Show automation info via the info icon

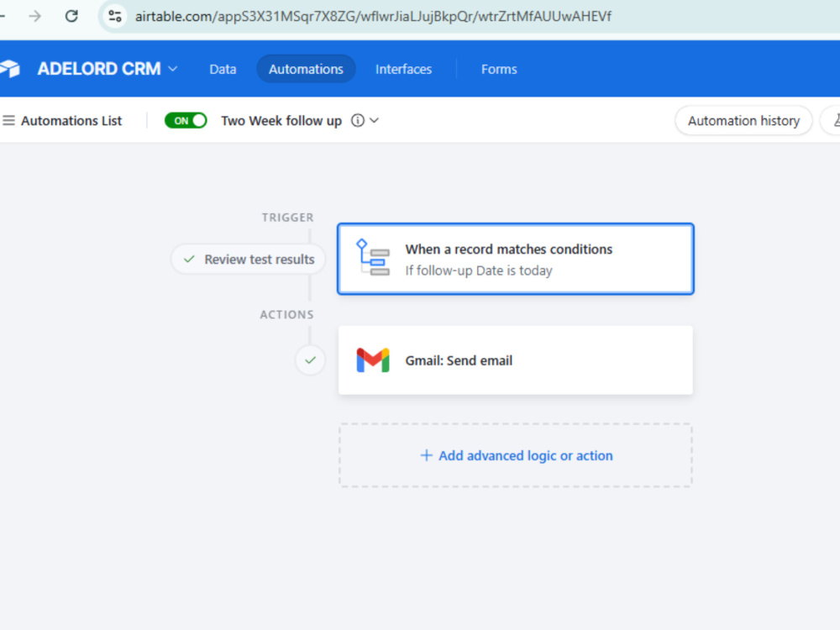(357, 120)
